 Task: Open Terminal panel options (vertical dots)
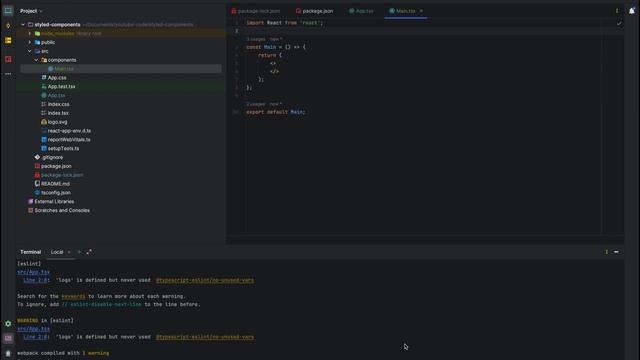coord(607,252)
